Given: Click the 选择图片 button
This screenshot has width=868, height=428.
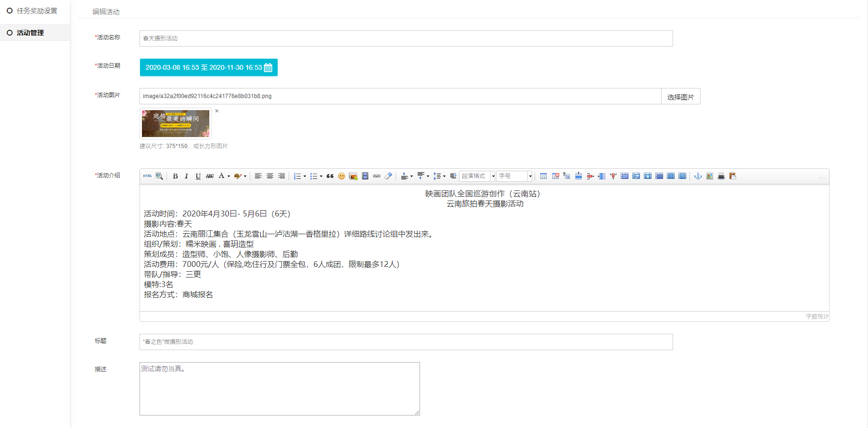Looking at the screenshot, I should click(x=681, y=96).
